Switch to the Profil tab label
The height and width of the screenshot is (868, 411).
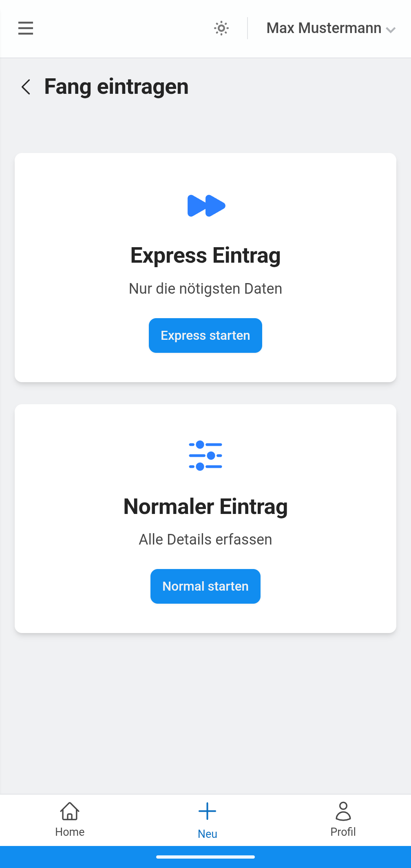coord(343,832)
